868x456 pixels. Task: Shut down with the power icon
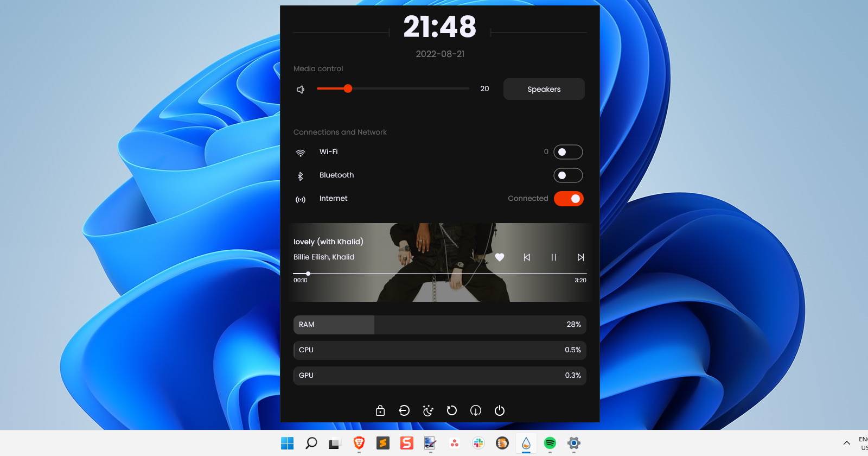500,410
